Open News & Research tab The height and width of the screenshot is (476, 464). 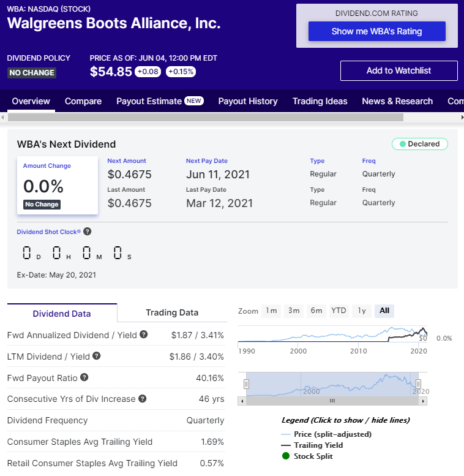pos(397,101)
